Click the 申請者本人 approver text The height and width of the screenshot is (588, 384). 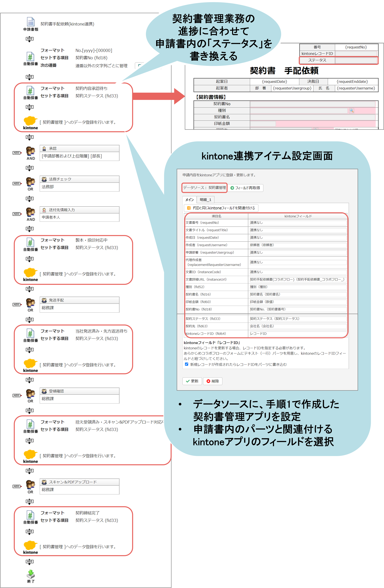click(51, 217)
